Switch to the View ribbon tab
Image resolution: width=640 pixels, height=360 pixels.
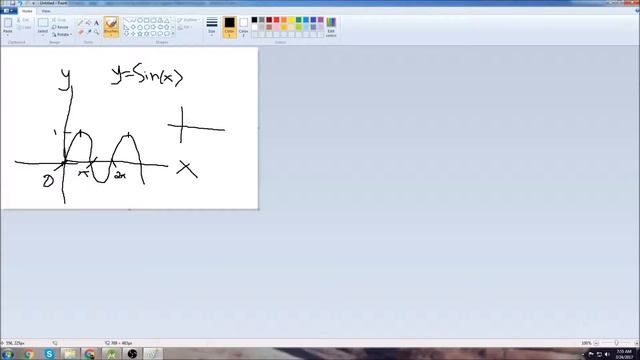[46, 11]
